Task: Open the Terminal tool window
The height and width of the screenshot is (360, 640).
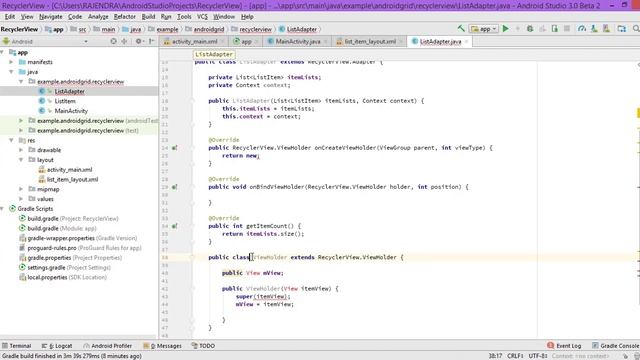Action: point(17,346)
